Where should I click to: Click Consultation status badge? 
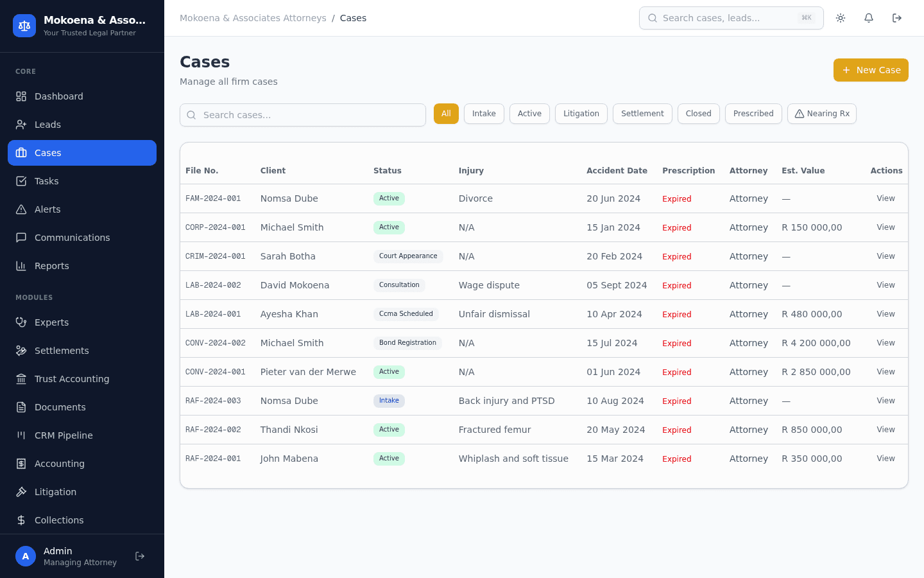coord(399,285)
